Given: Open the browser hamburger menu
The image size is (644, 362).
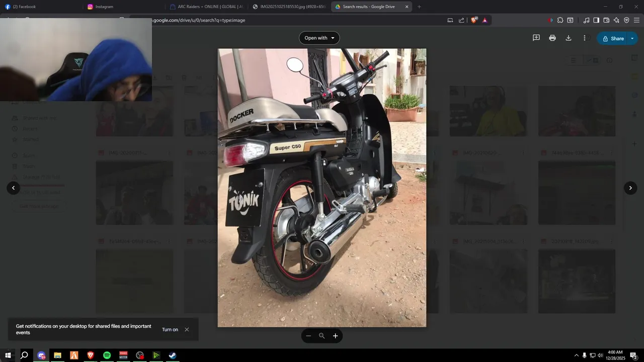Looking at the screenshot, I should coord(636,20).
